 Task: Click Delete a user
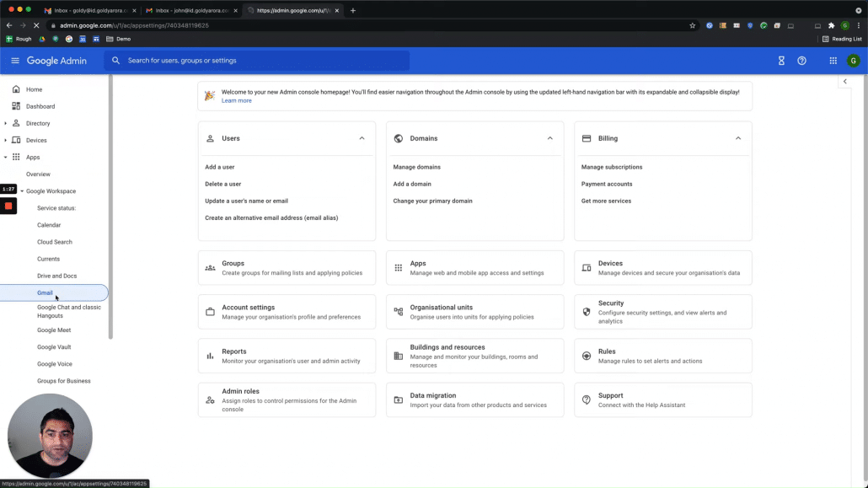coord(223,184)
